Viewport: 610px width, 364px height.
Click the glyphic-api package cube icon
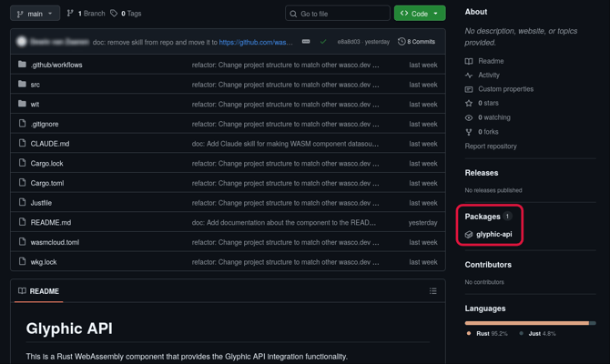[x=469, y=235]
